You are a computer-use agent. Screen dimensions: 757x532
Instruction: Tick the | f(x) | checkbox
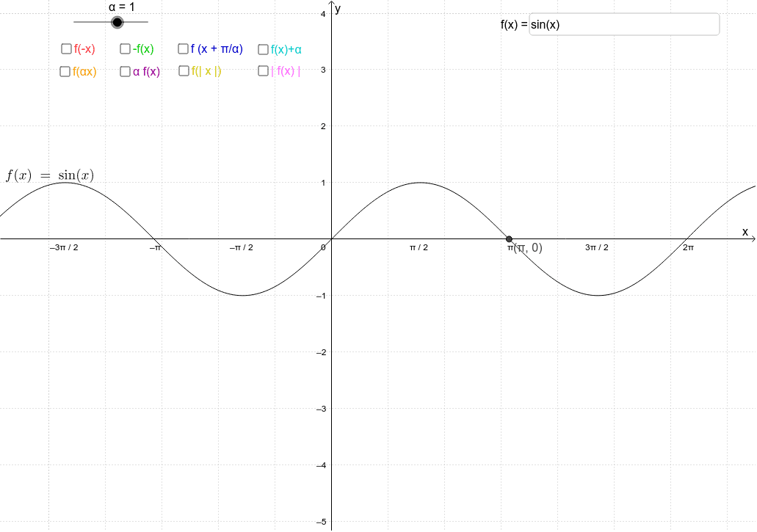point(263,71)
